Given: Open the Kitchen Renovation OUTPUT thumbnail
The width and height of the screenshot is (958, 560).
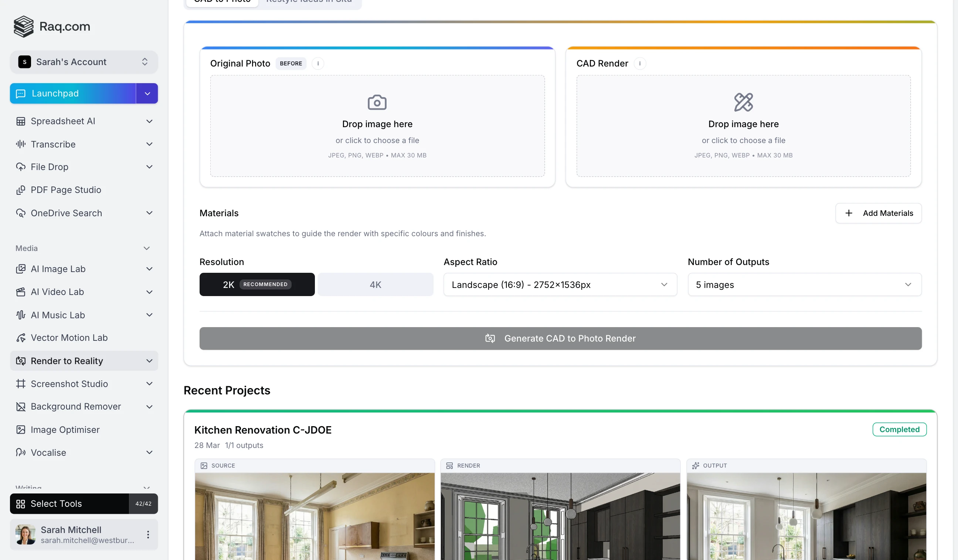Looking at the screenshot, I should click(x=806, y=516).
